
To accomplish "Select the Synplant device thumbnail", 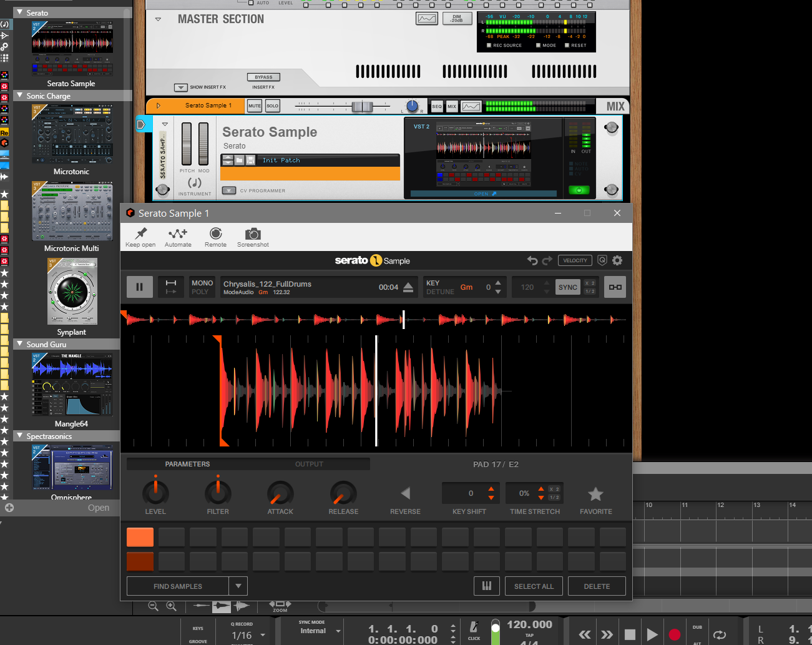I will click(72, 291).
